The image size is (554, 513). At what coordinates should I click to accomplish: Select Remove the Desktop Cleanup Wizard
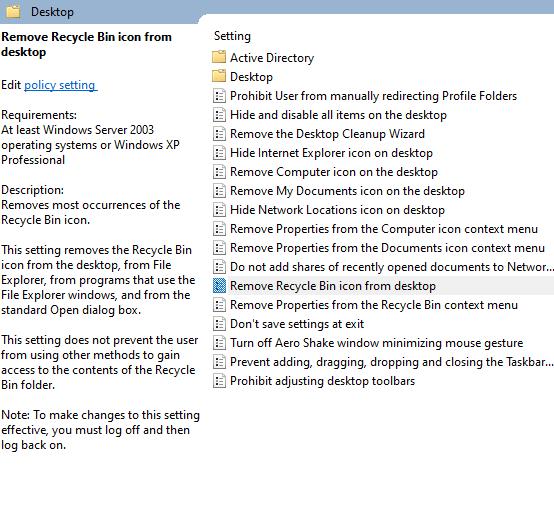(327, 134)
